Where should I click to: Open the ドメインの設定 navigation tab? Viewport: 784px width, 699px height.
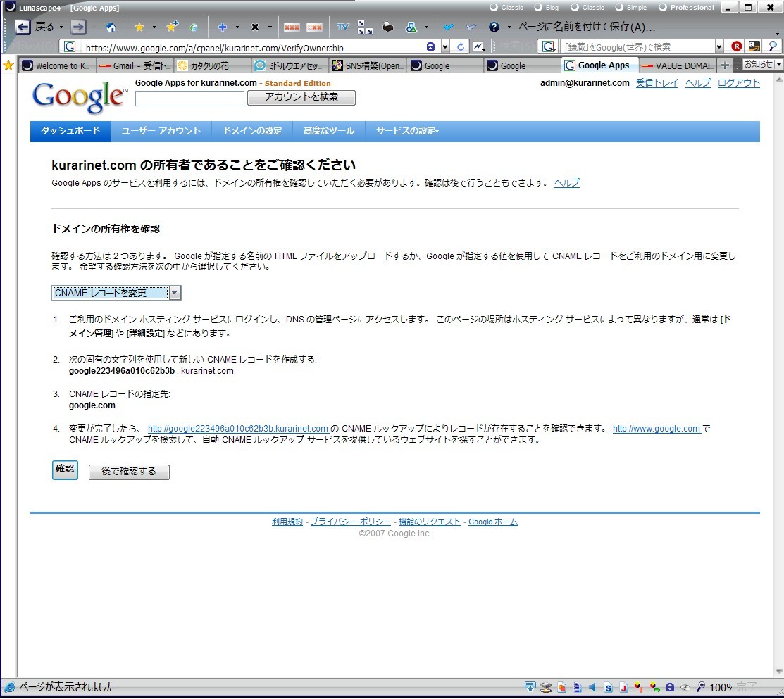point(252,131)
